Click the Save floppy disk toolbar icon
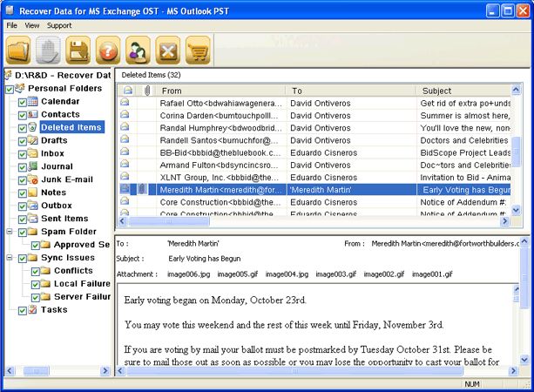This screenshot has width=534, height=392. point(78,51)
